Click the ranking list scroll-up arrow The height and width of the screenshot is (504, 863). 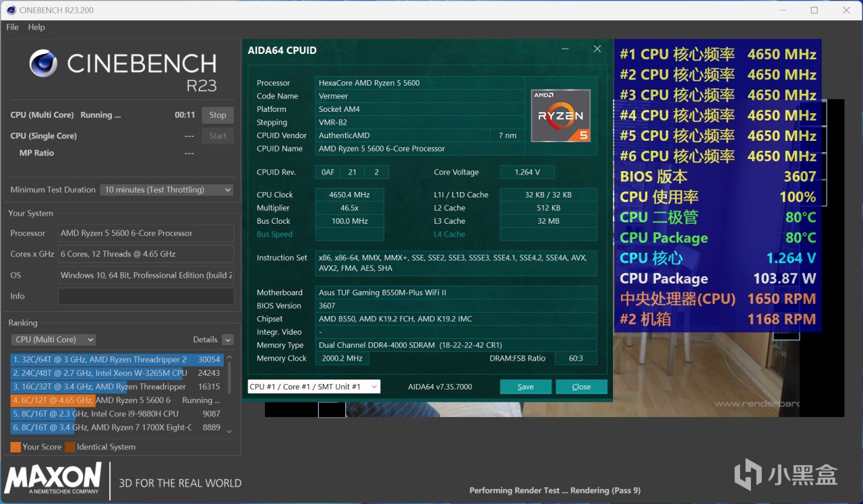point(229,358)
